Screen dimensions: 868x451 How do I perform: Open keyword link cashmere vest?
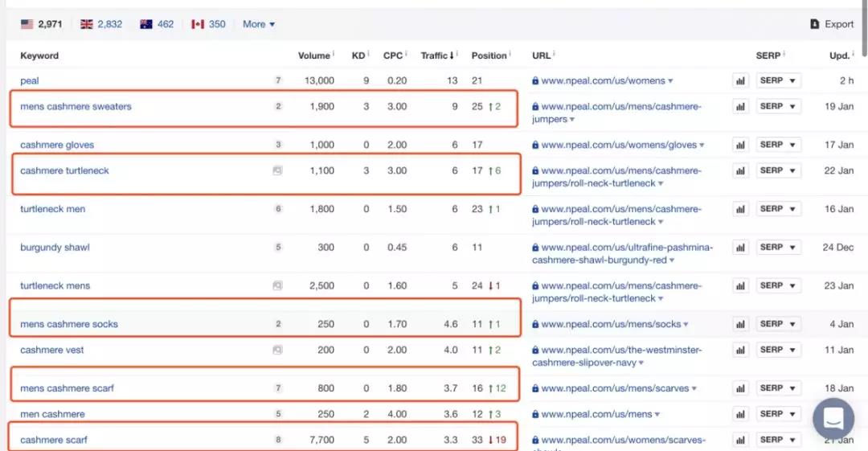[x=52, y=350]
